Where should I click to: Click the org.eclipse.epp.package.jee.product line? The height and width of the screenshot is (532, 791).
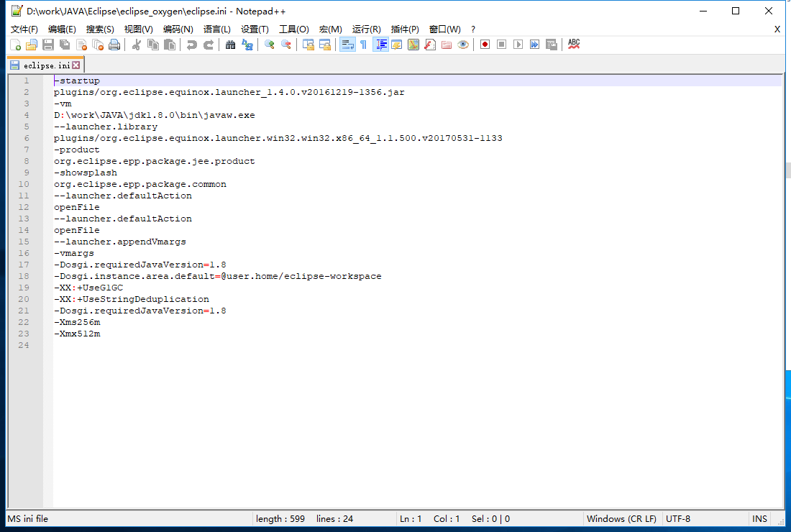tap(155, 161)
